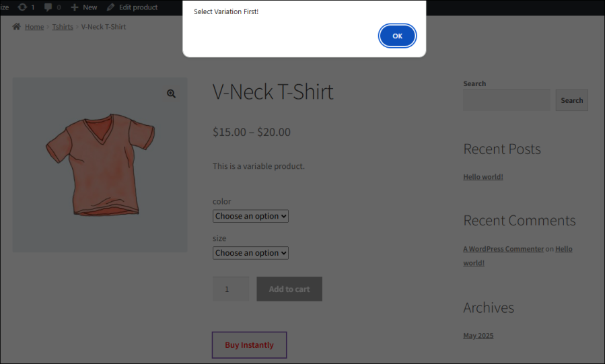Image resolution: width=605 pixels, height=364 pixels.
Task: Click the Edit product pencil icon
Action: coord(110,7)
